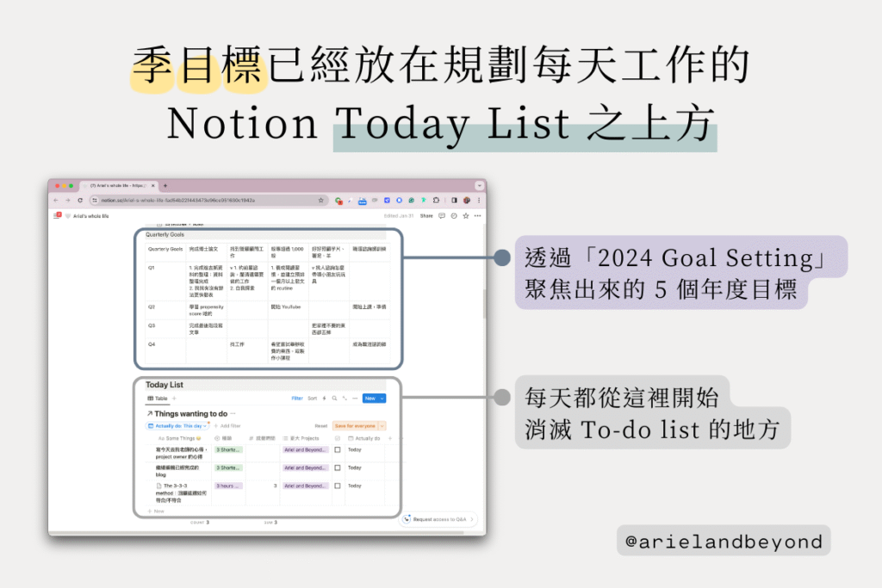Click Save for everyone

(355, 426)
